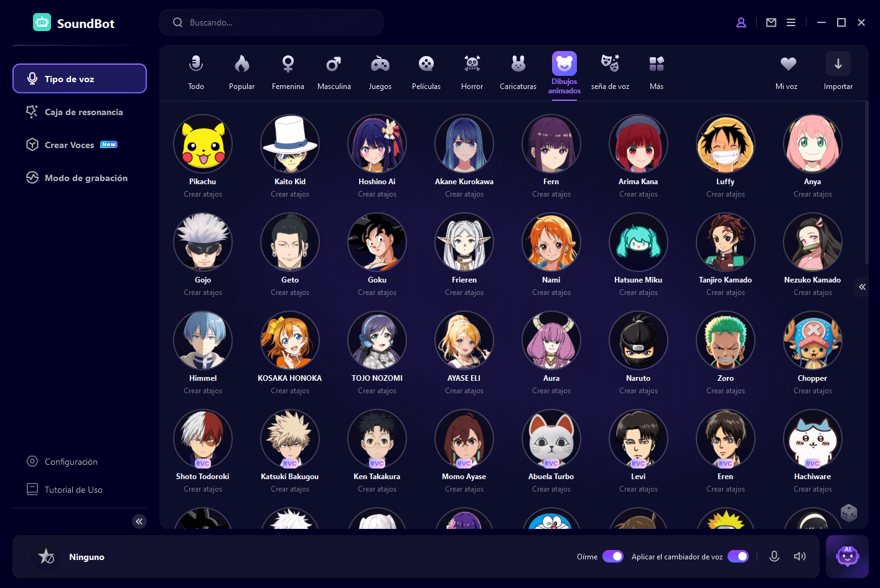Select the Pikachu voice
This screenshot has height=588, width=880.
tap(203, 143)
